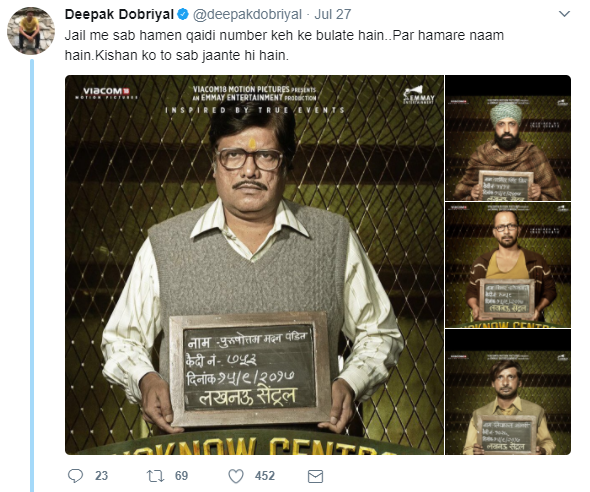Expand the tweet options chevron menu
The height and width of the screenshot is (492, 590).
click(x=564, y=14)
